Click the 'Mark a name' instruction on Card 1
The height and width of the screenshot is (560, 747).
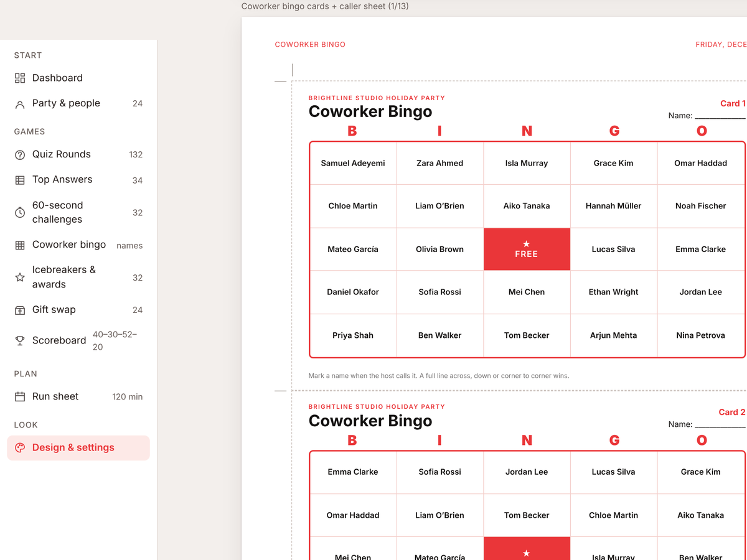point(439,376)
